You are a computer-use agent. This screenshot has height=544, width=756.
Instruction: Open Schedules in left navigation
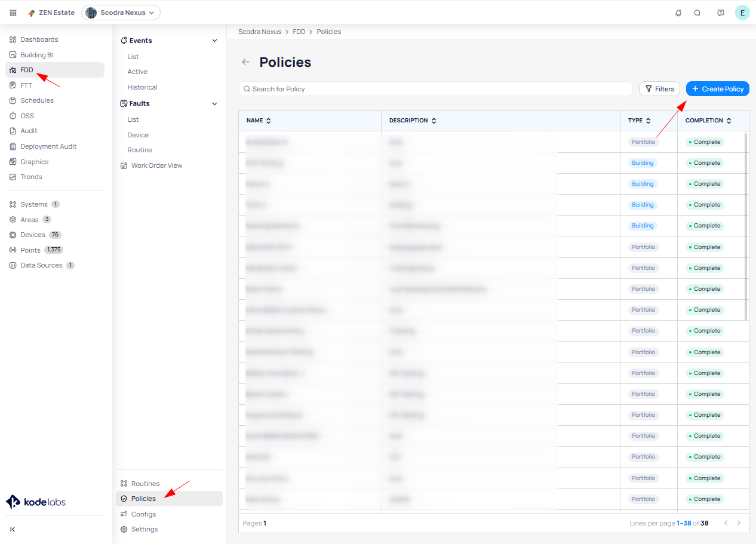[37, 100]
